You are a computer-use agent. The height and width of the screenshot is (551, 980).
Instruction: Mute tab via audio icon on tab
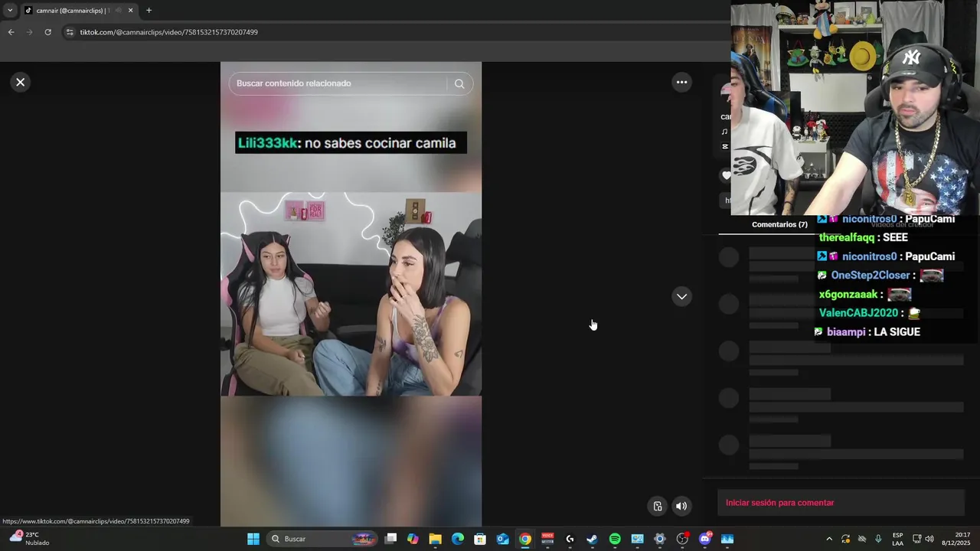[117, 11]
